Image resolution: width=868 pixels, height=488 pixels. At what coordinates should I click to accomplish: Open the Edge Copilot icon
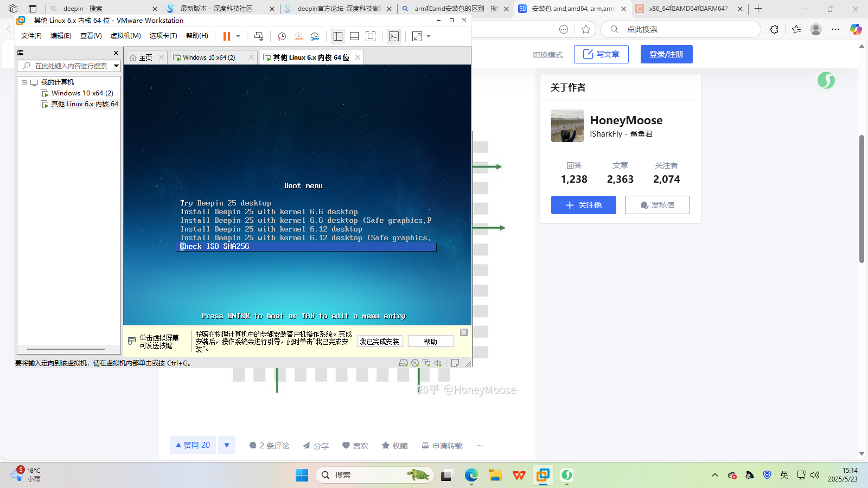tap(856, 29)
